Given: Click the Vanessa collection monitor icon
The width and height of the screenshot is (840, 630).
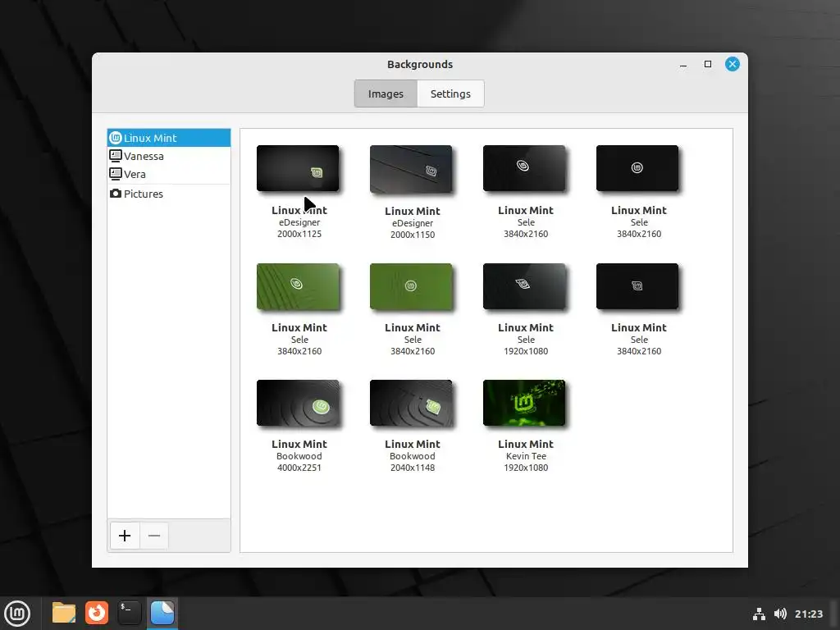Looking at the screenshot, I should point(115,156).
